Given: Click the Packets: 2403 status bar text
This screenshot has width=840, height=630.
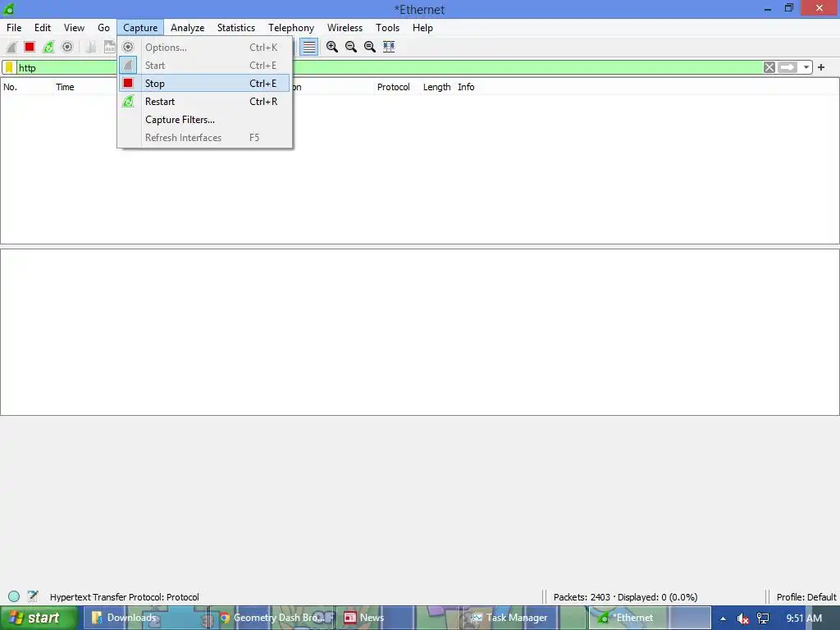Looking at the screenshot, I should (625, 597).
